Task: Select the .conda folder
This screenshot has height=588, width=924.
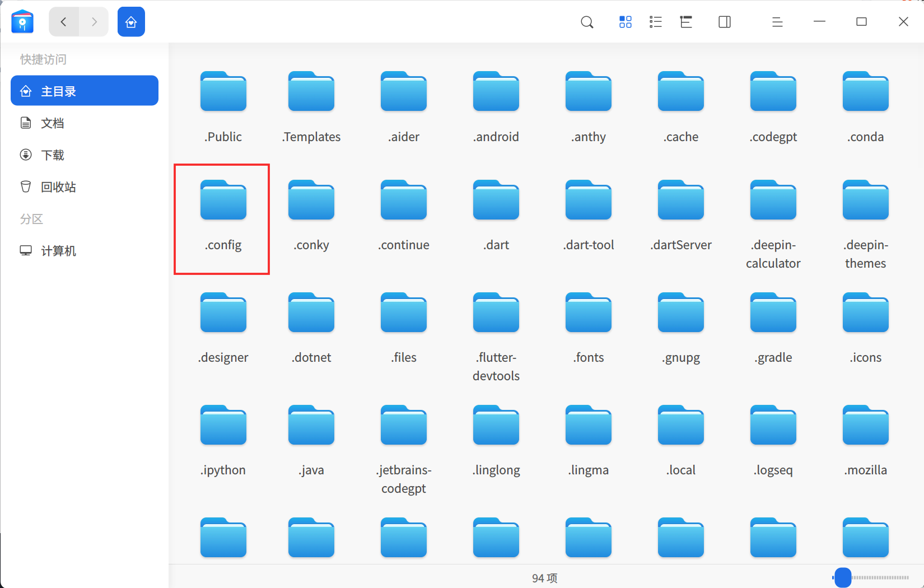Action: point(866,108)
